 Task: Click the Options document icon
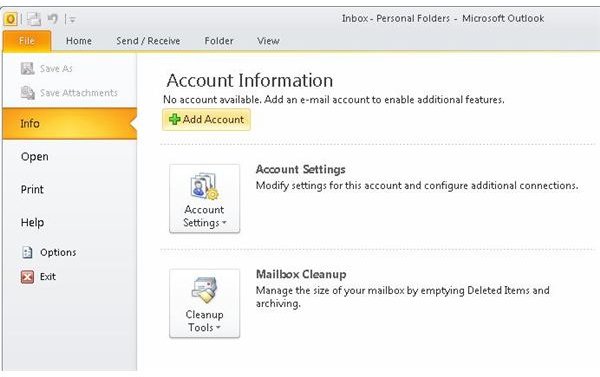tap(27, 252)
